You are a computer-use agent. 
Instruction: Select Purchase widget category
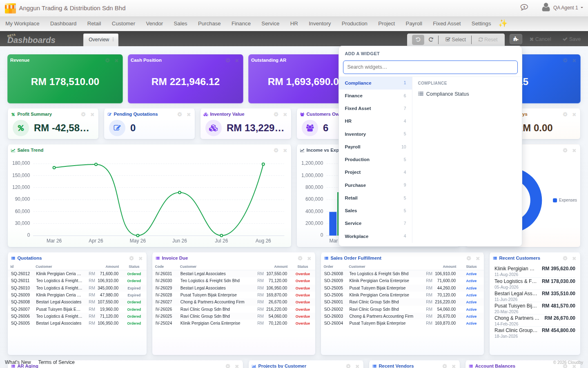tap(375, 185)
